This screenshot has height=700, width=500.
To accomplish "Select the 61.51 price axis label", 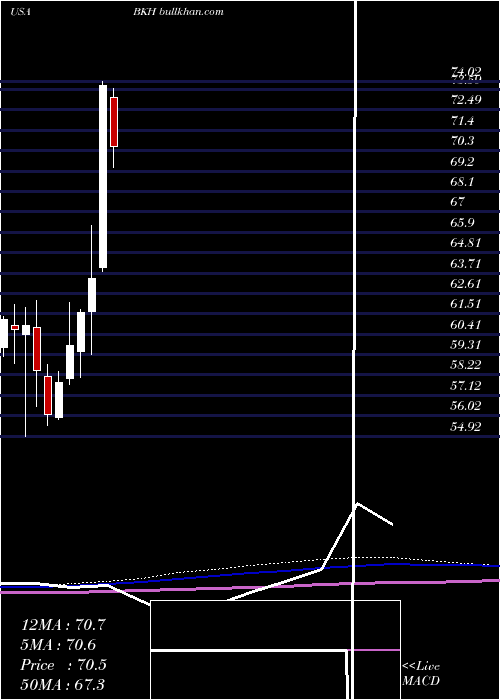I will 466,304.
